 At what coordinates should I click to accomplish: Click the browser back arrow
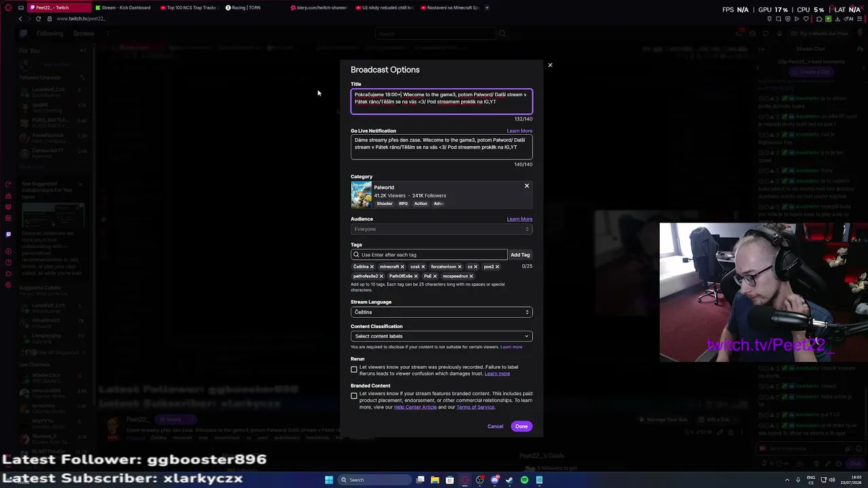point(20,18)
